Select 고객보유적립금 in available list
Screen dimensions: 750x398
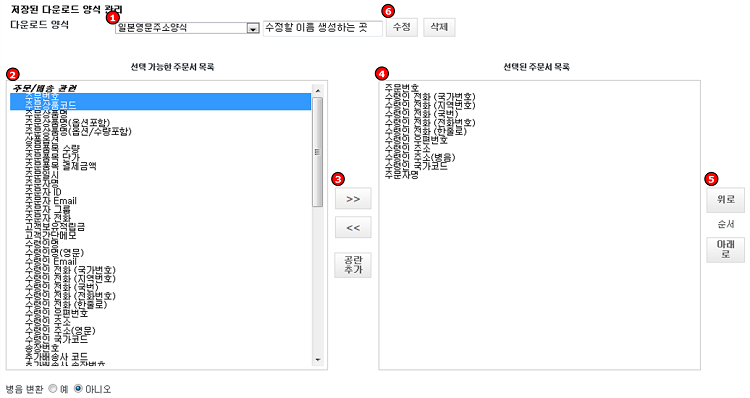coord(55,227)
